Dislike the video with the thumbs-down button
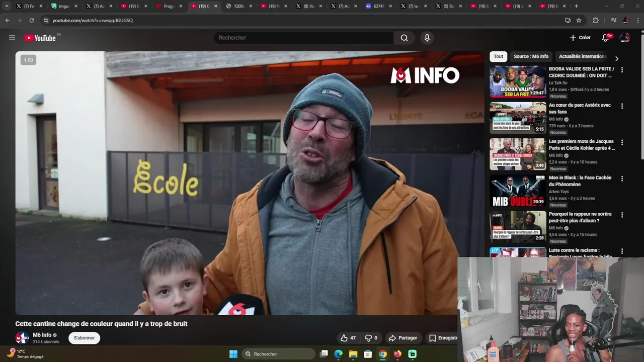 pos(371,338)
